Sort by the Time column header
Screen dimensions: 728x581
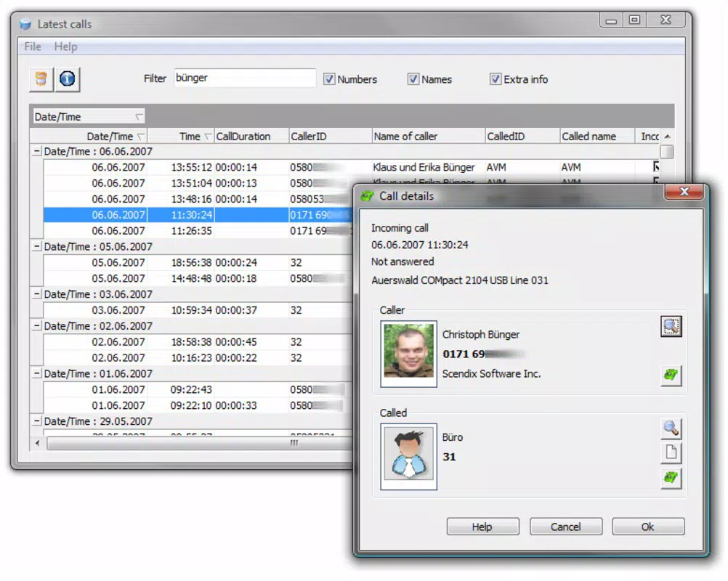point(181,137)
